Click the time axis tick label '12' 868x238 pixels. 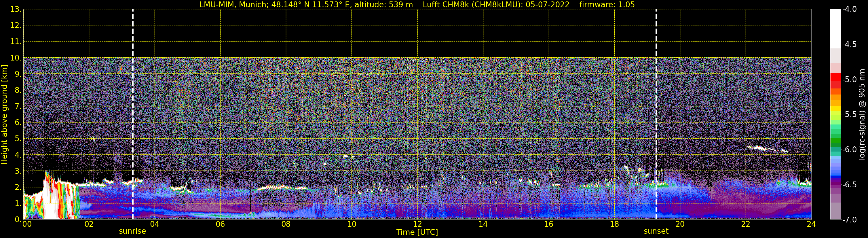[x=417, y=224]
